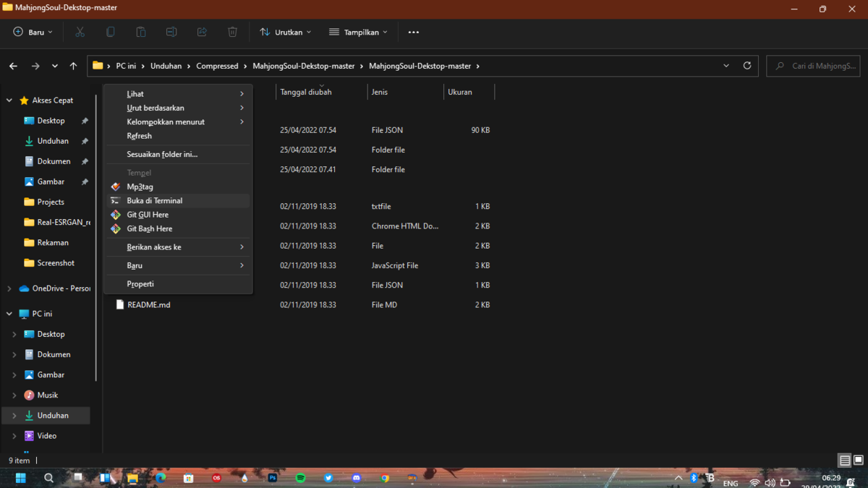Go up one folder level with up arrow
Screen dimensions: 868x488
coord(73,66)
